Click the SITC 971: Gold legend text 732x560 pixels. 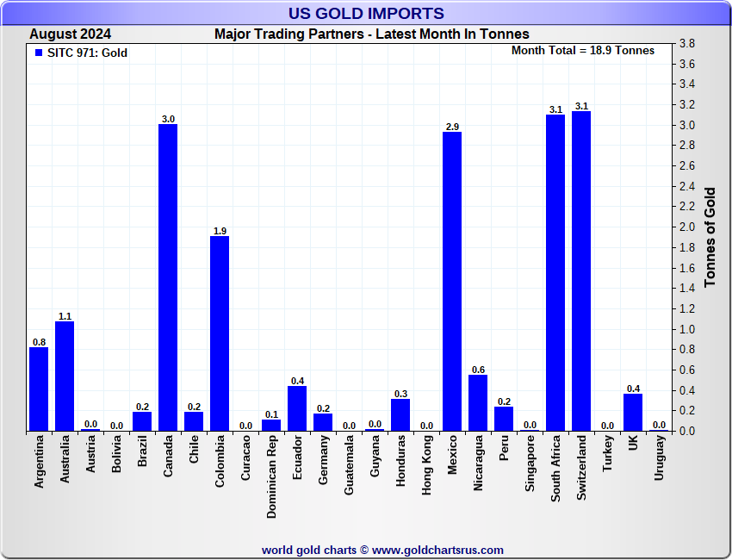[87, 53]
